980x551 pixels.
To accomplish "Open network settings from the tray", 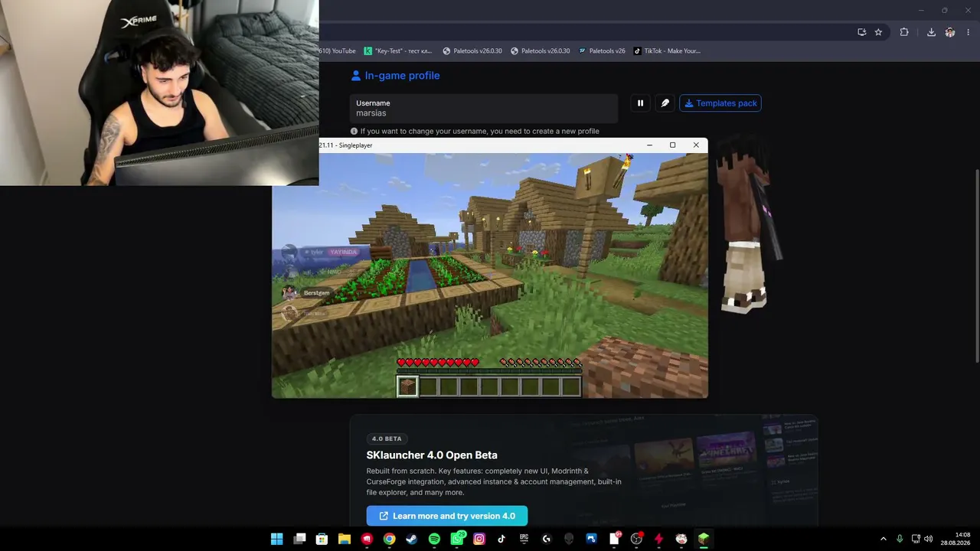I will (916, 539).
